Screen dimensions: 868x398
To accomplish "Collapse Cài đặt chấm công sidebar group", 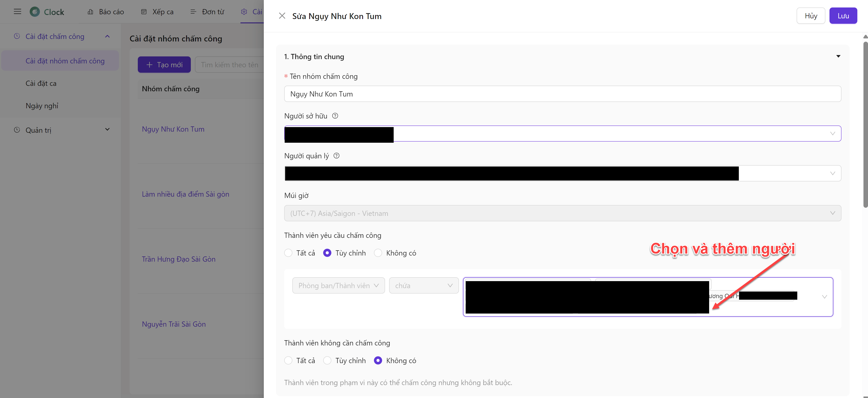I will (x=107, y=36).
